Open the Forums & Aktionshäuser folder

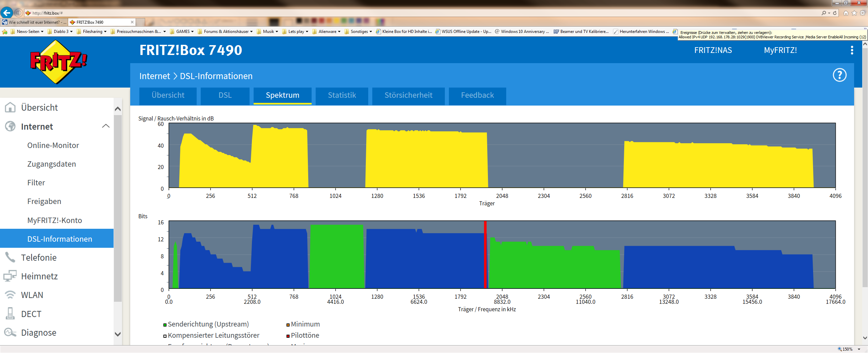225,32
